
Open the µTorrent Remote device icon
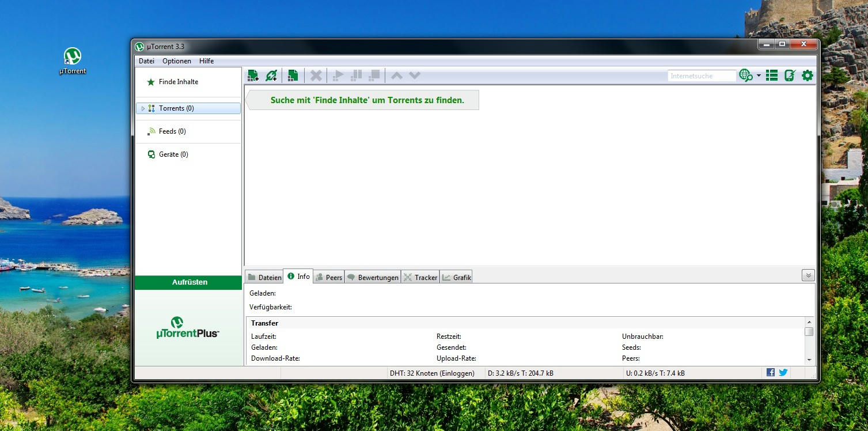pyautogui.click(x=789, y=75)
